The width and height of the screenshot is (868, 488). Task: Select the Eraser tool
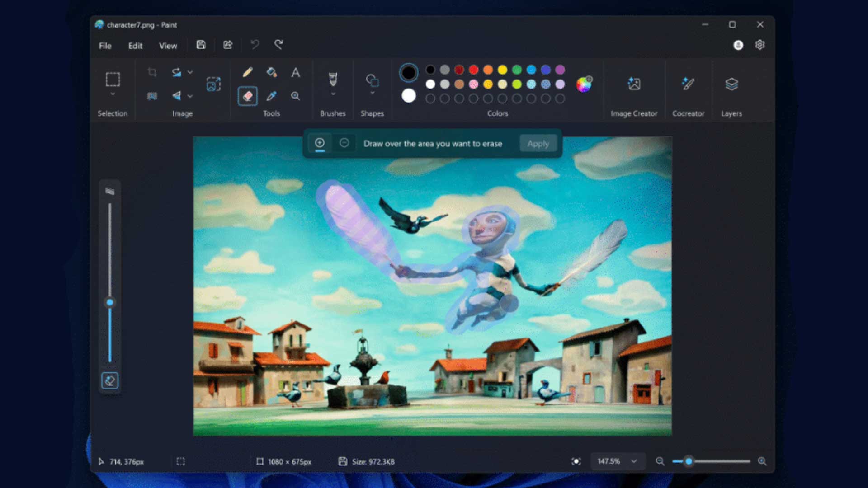point(247,96)
